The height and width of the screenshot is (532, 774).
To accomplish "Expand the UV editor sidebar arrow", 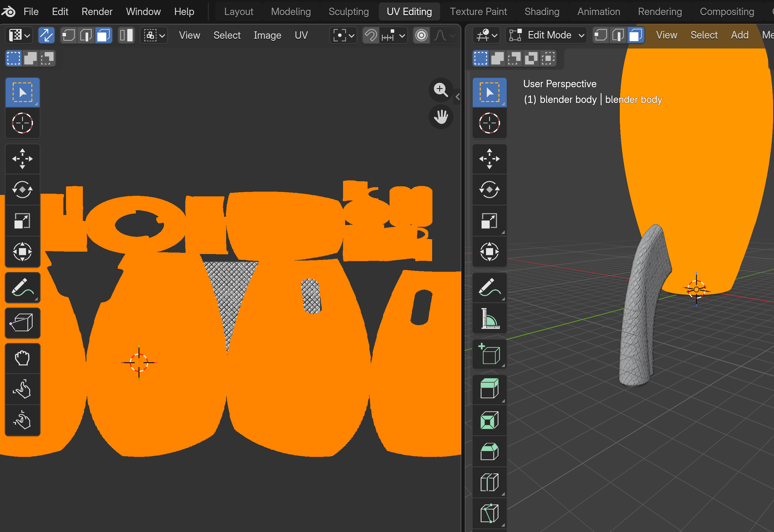I will (457, 97).
